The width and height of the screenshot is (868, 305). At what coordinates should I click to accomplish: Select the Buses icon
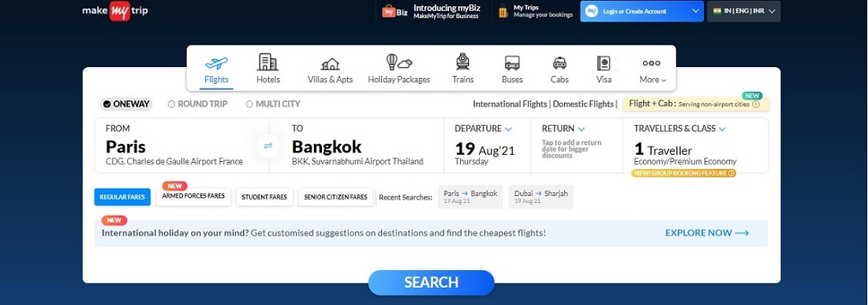[x=512, y=63]
